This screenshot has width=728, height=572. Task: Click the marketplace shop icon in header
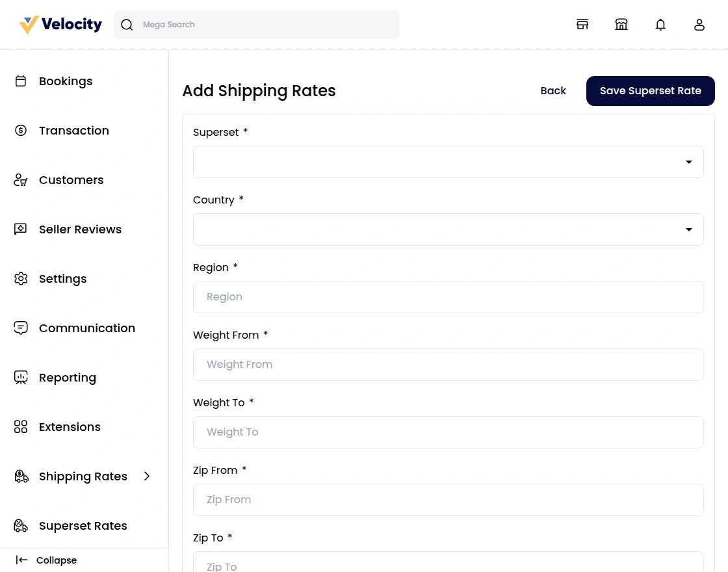pyautogui.click(x=621, y=25)
